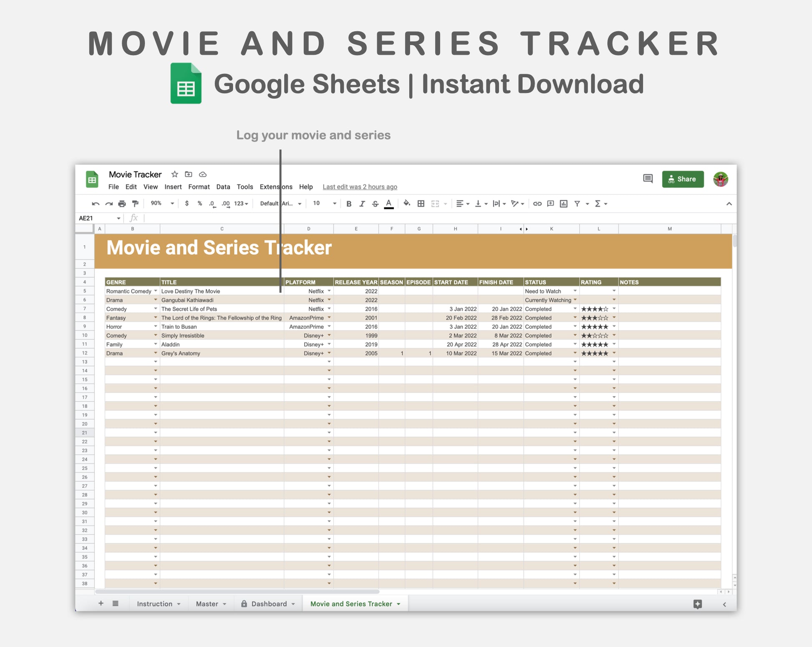Add a new sheet with plus icon
The width and height of the screenshot is (812, 647).
[x=101, y=604]
